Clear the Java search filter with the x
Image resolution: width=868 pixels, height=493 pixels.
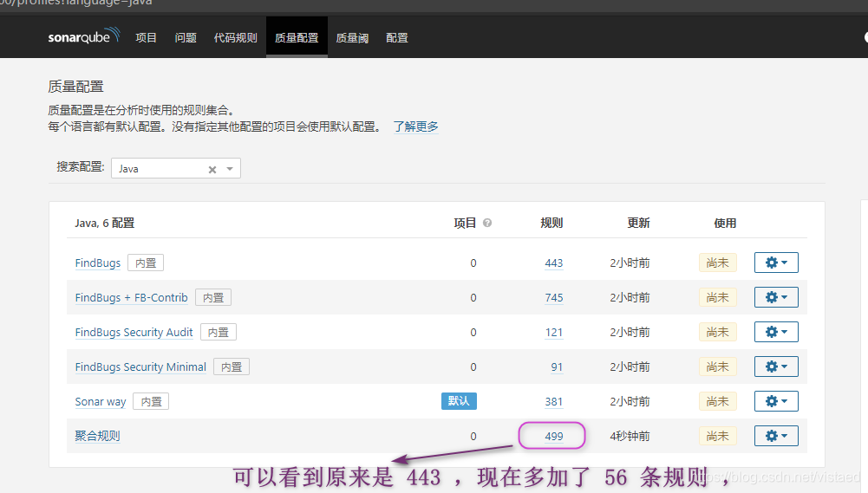pyautogui.click(x=212, y=169)
